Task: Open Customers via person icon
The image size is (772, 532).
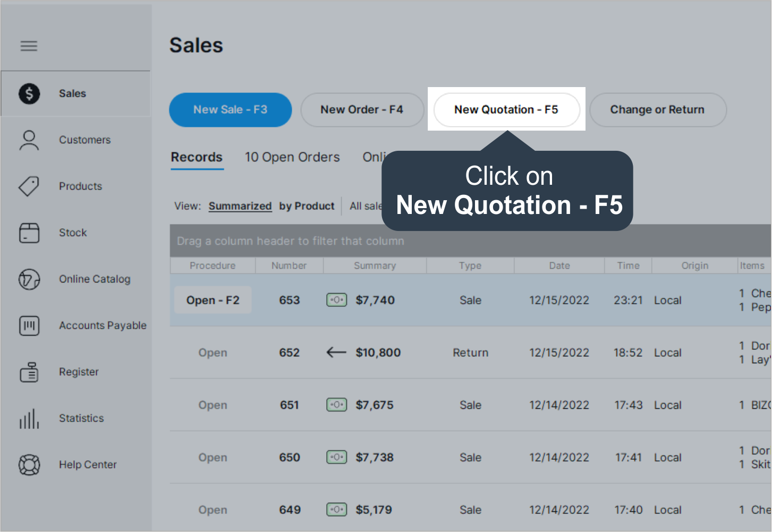Action: point(29,140)
